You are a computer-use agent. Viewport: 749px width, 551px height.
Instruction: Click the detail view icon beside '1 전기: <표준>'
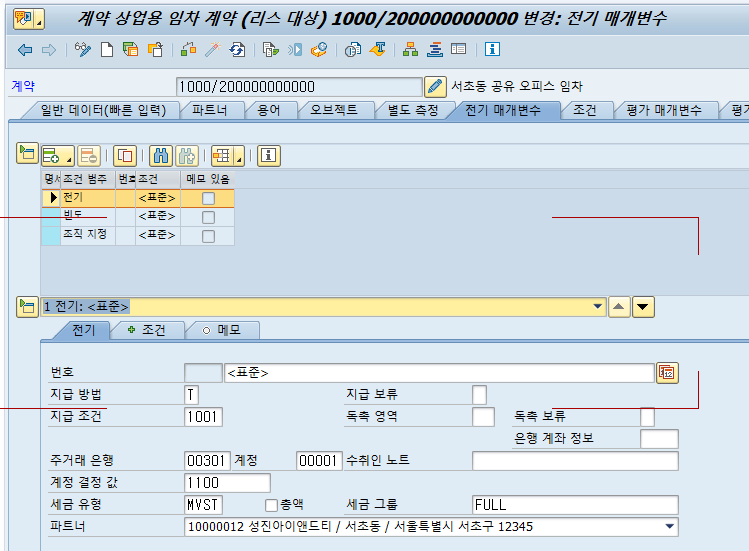coord(27,307)
